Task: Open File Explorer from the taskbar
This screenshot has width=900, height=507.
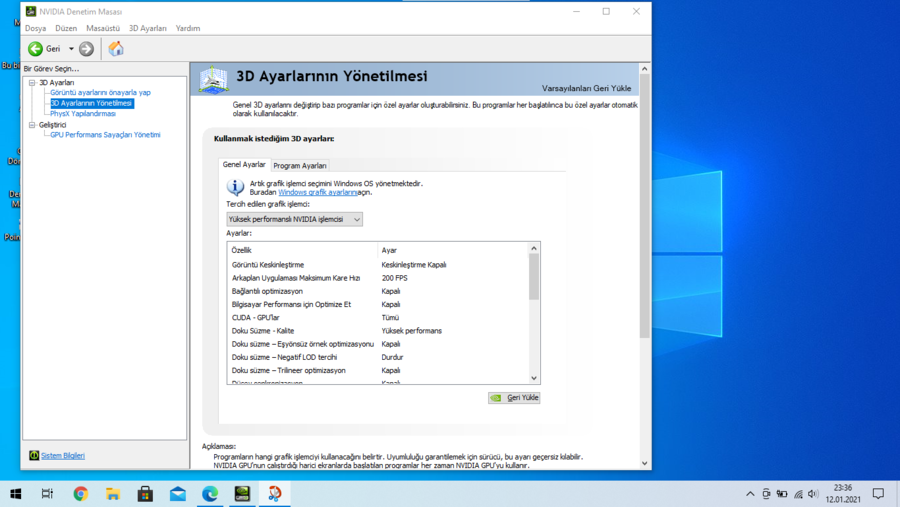Action: click(113, 493)
